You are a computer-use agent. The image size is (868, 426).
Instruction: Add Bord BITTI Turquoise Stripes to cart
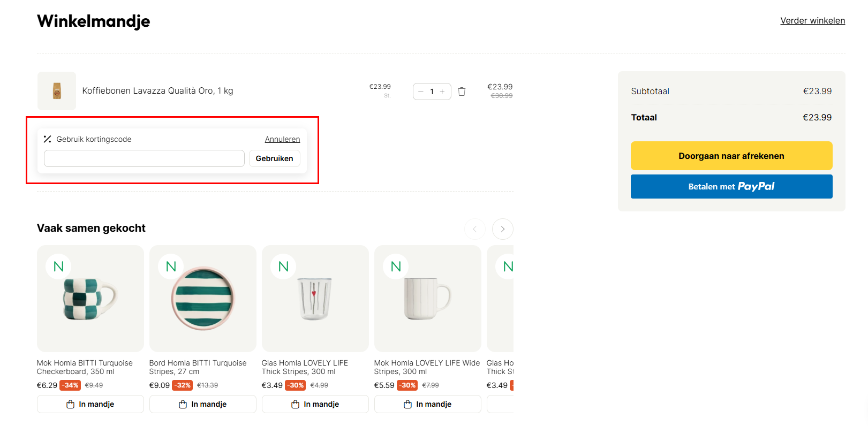point(203,404)
